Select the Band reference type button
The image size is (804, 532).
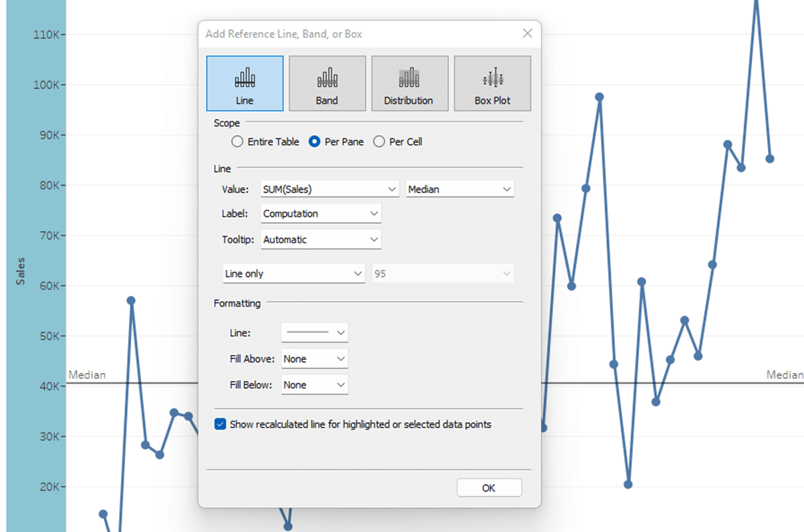pos(327,83)
